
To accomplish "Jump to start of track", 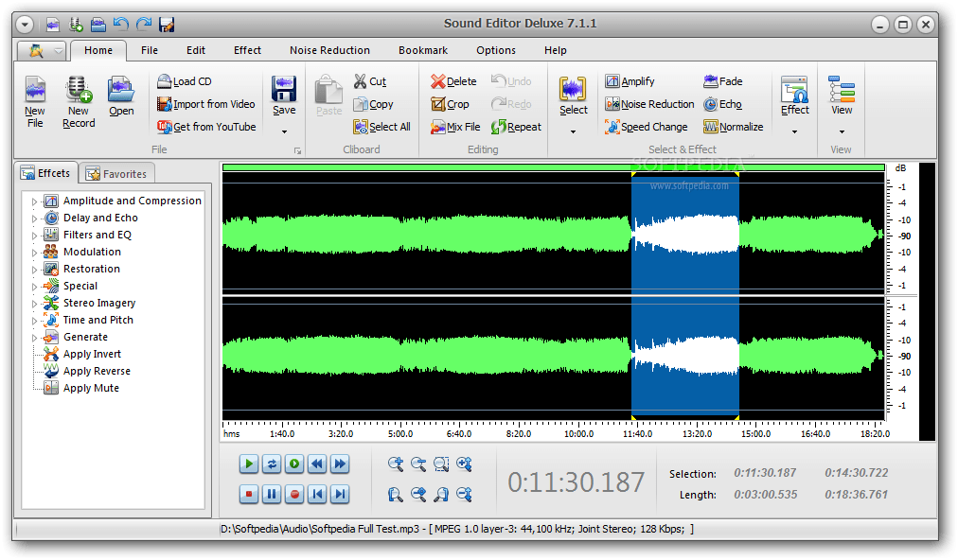I will (x=317, y=494).
